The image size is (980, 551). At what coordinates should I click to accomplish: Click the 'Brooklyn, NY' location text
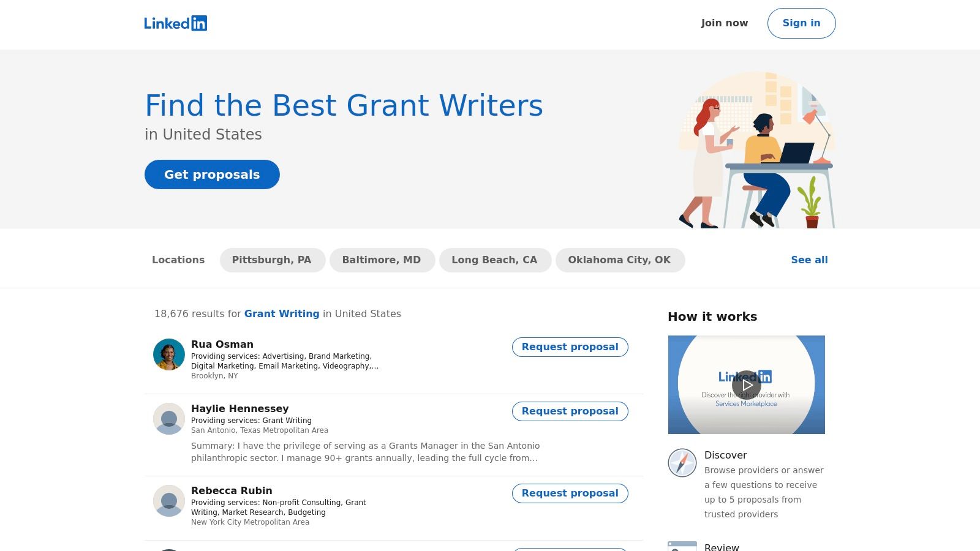(x=214, y=376)
